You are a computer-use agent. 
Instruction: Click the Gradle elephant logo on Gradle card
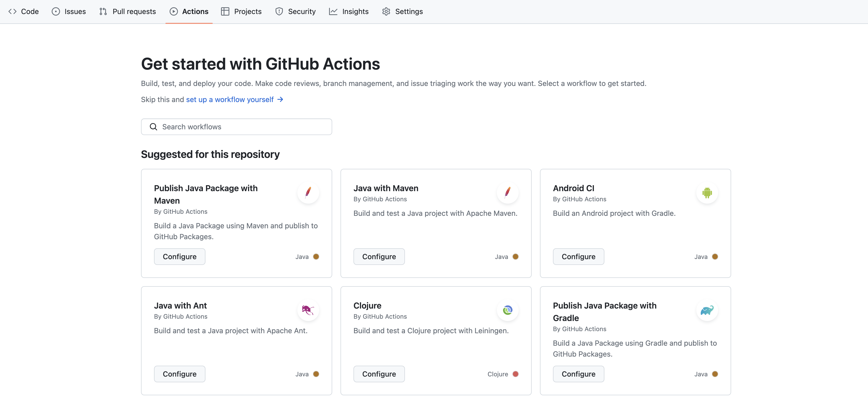coord(707,310)
